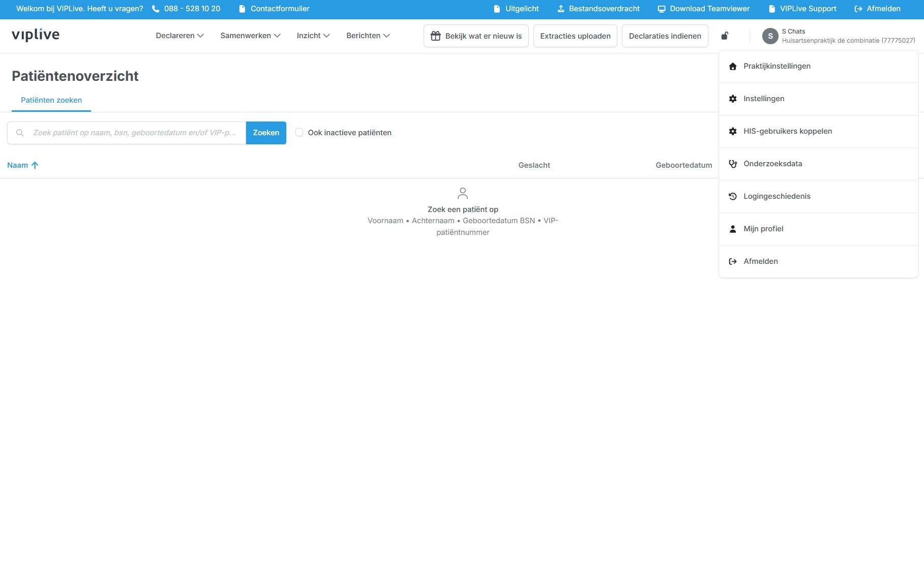Click the house icon beside Praktijkinstellingen
This screenshot has height=577, width=924.
pos(733,67)
